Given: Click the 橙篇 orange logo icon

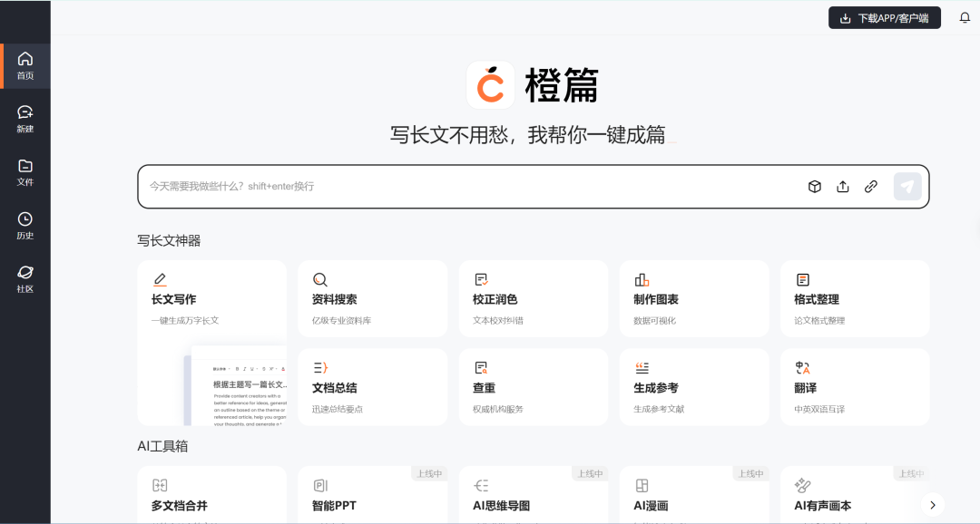Looking at the screenshot, I should tap(491, 85).
